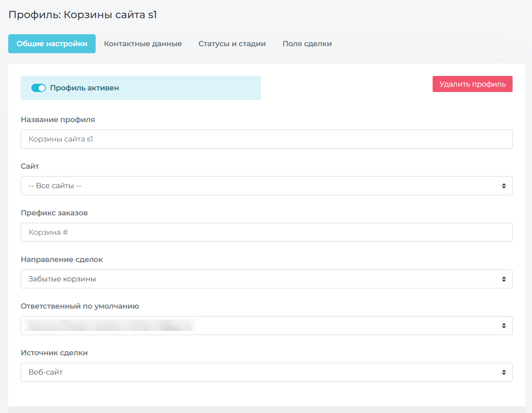
Task: Click the arrows icon of Направление сделок
Action: click(504, 279)
